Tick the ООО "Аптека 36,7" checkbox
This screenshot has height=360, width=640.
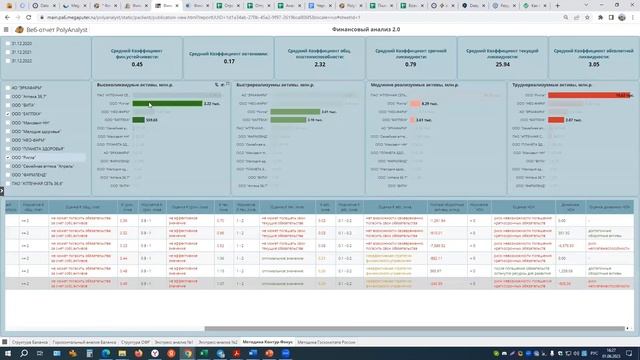pos(8,96)
